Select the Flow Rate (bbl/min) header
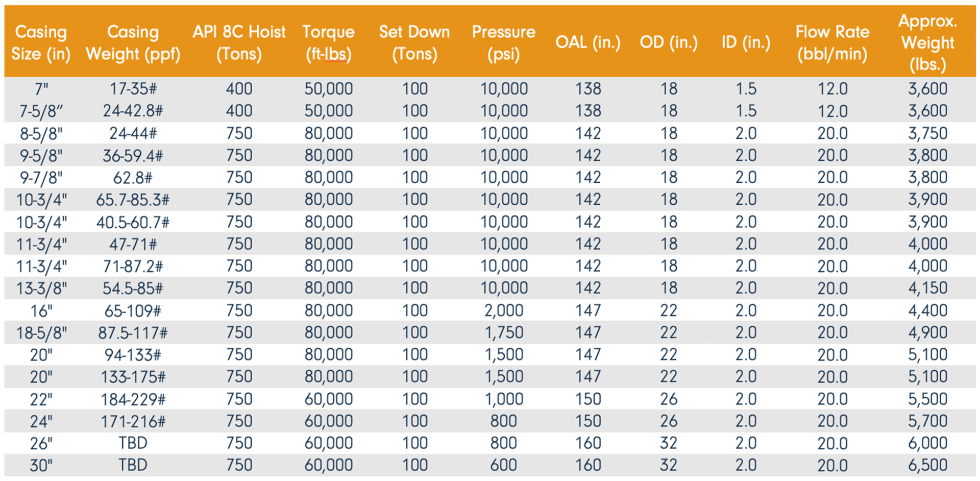 [x=832, y=43]
